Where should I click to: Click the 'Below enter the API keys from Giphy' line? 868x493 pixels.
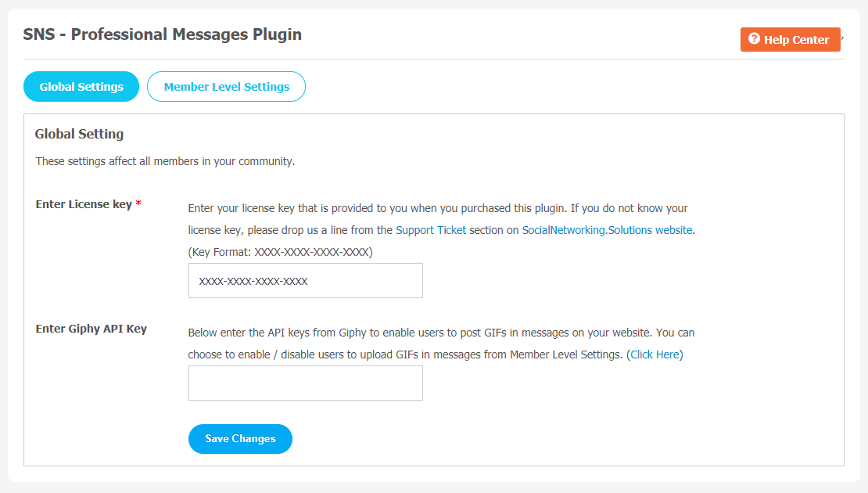(441, 333)
